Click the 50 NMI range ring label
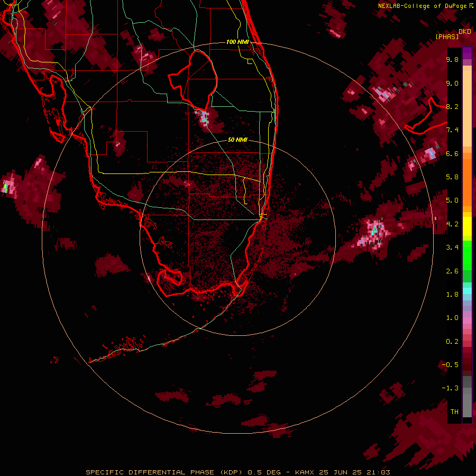 pyautogui.click(x=237, y=140)
